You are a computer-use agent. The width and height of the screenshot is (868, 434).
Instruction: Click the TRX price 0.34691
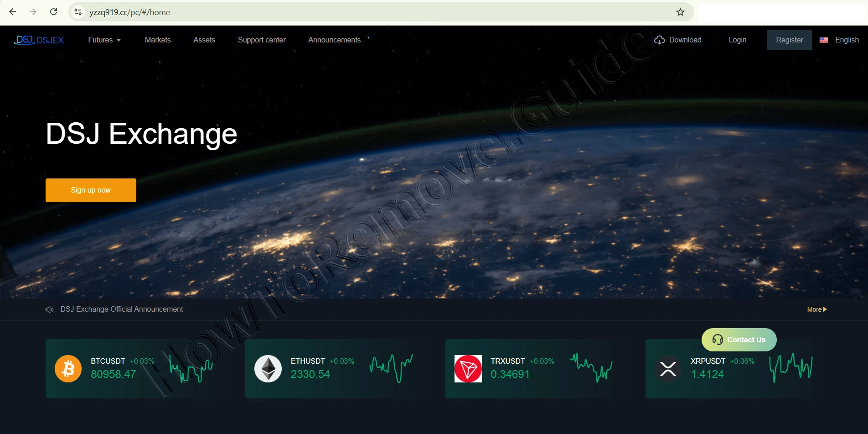tap(510, 374)
